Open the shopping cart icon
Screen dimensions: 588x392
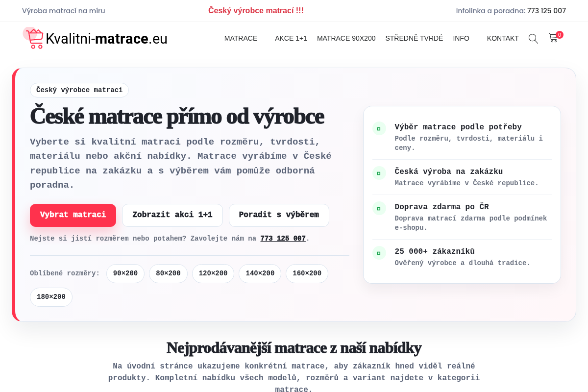(x=553, y=38)
